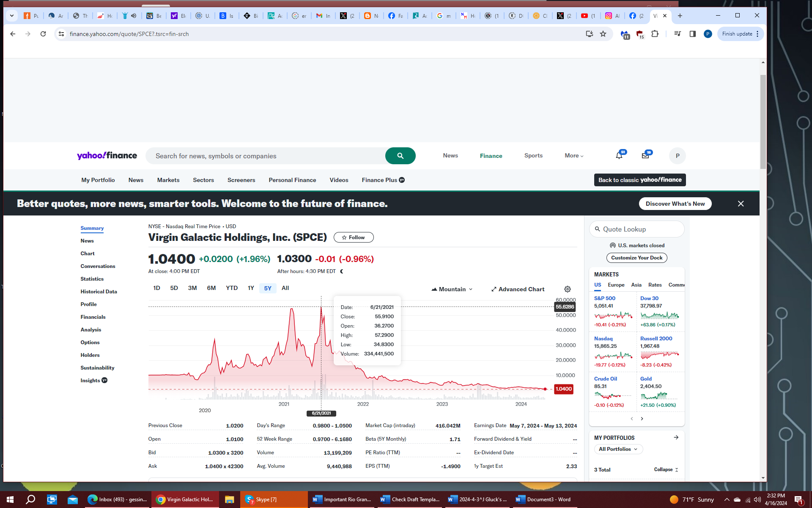Click Back to classic Yahoo Finance

(x=639, y=180)
